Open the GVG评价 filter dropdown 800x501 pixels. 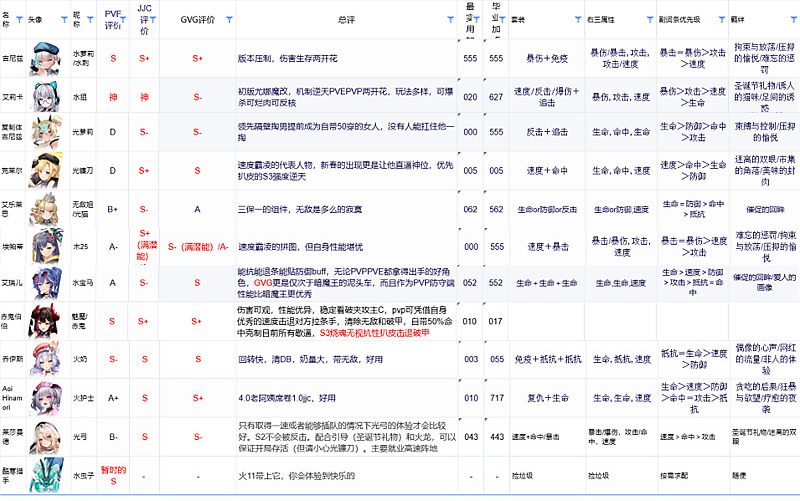pyautogui.click(x=229, y=19)
